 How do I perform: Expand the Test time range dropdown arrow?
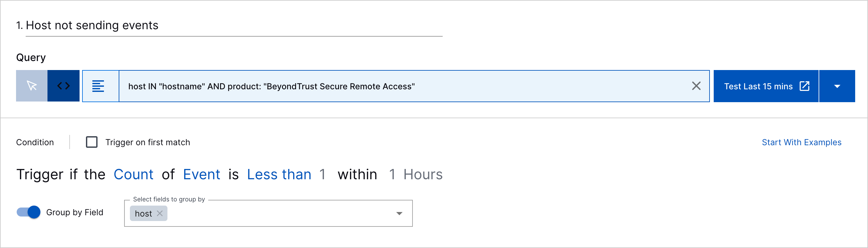click(x=837, y=86)
